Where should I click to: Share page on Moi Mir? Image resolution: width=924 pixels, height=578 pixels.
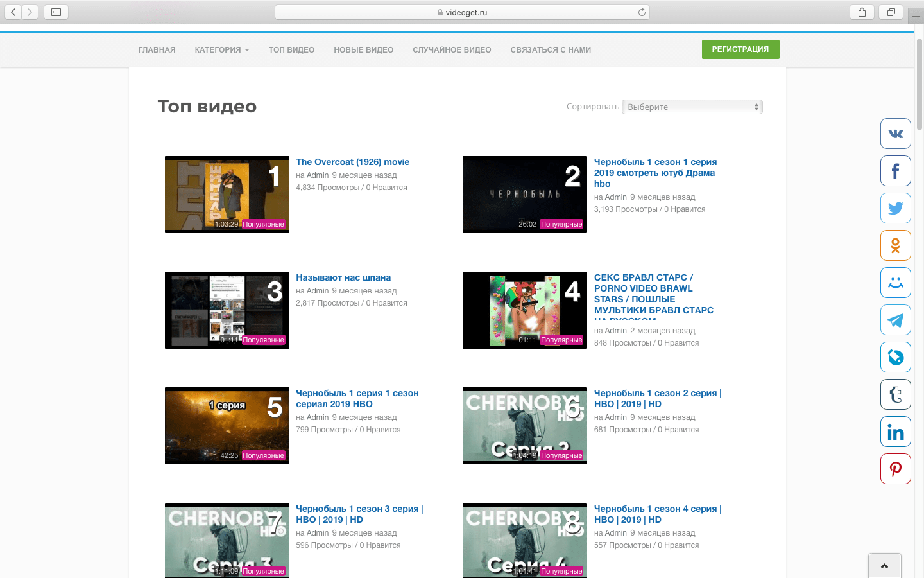896,283
